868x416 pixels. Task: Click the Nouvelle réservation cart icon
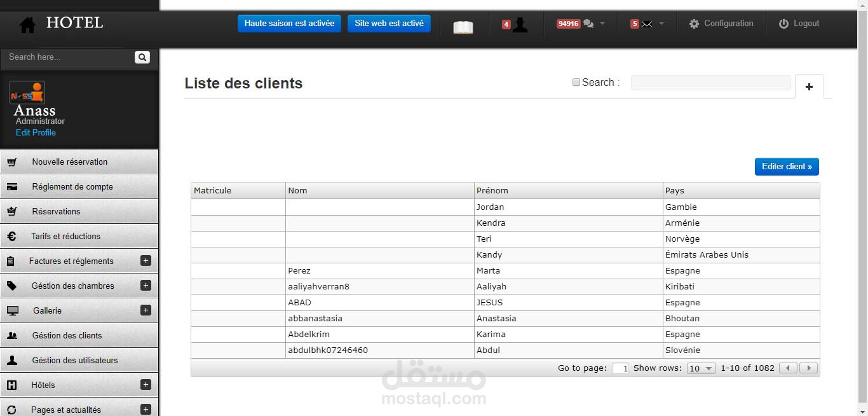point(12,162)
